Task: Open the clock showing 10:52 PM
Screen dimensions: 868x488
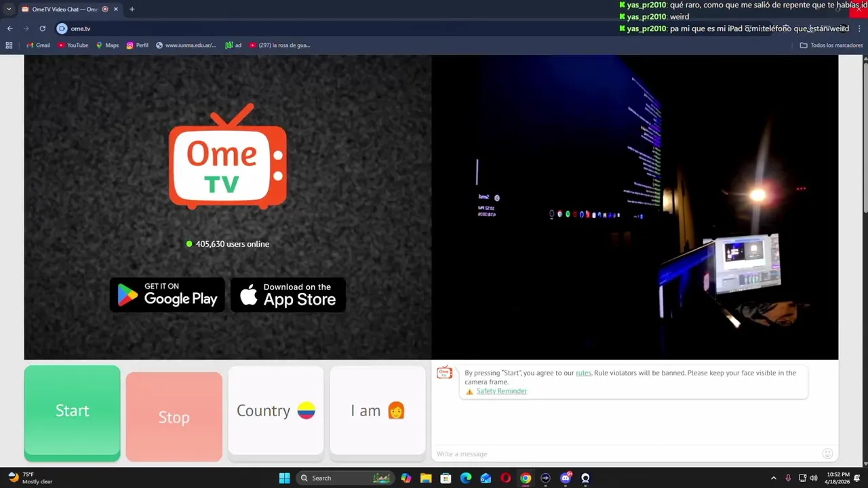Action: pyautogui.click(x=838, y=478)
